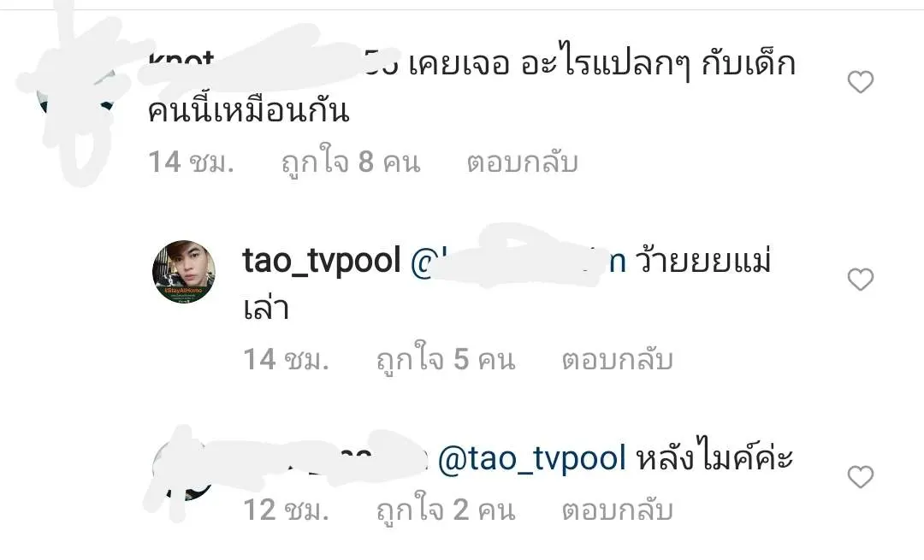The height and width of the screenshot is (560, 924).
Task: Open the scribbled avatar beside the 12 ชม. comment
Action: point(183,470)
